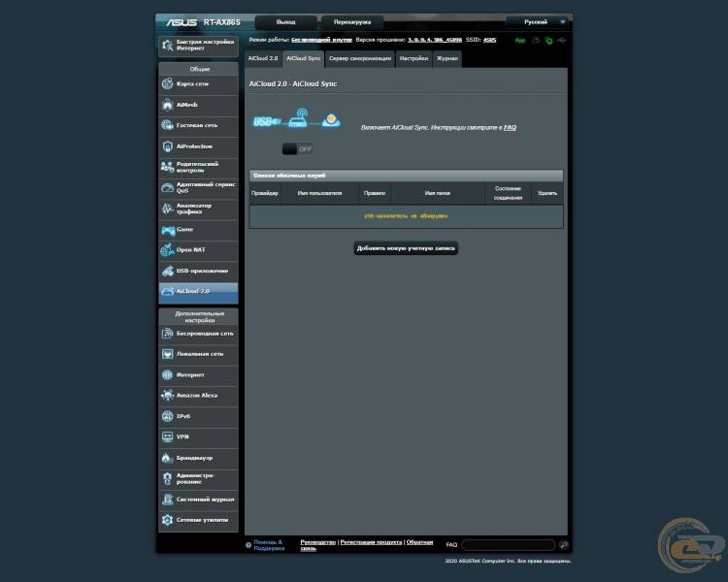
Task: Switch to the Журнал tab
Action: tap(447, 58)
